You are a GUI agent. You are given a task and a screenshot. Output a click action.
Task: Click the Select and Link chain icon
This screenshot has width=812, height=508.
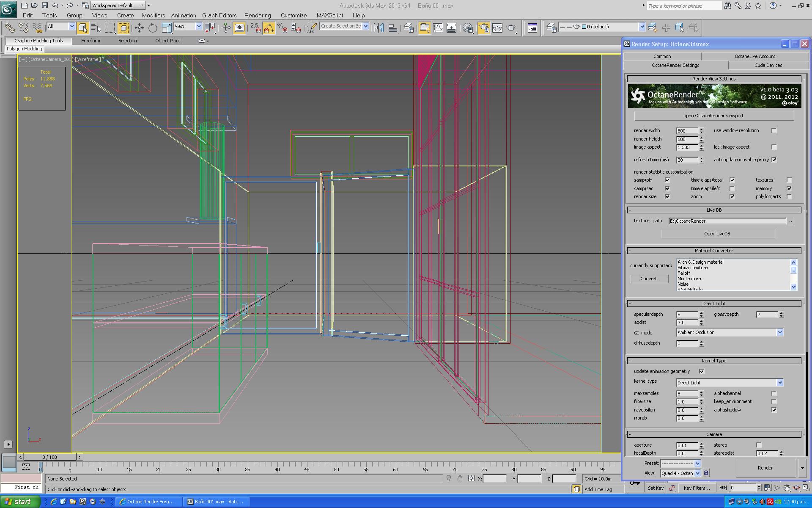coord(9,28)
